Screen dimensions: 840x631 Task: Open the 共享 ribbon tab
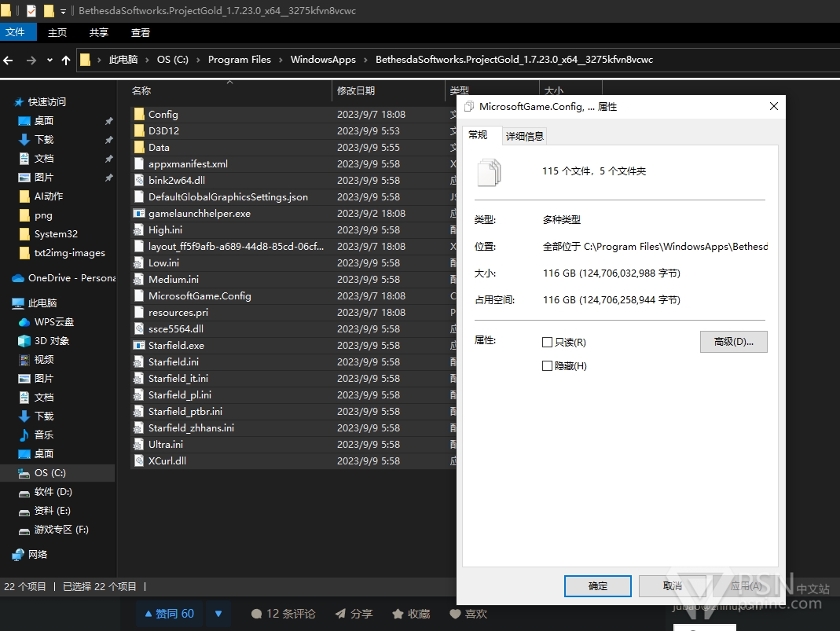(x=98, y=33)
